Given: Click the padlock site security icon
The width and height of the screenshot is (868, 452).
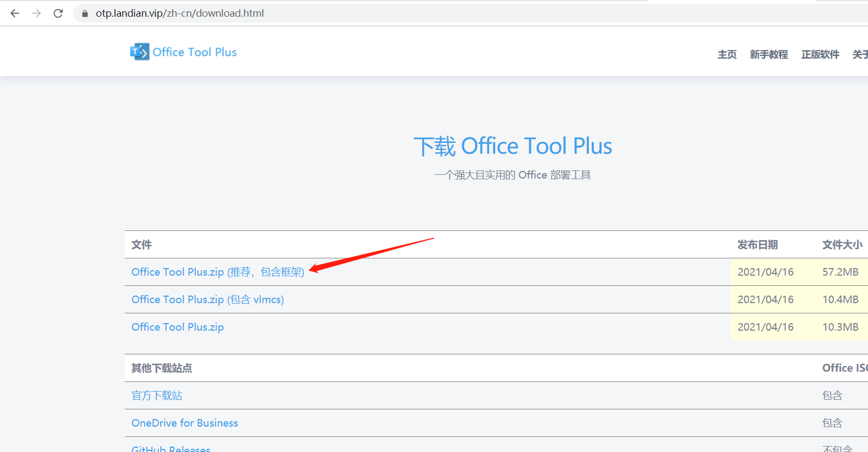Looking at the screenshot, I should tap(85, 13).
